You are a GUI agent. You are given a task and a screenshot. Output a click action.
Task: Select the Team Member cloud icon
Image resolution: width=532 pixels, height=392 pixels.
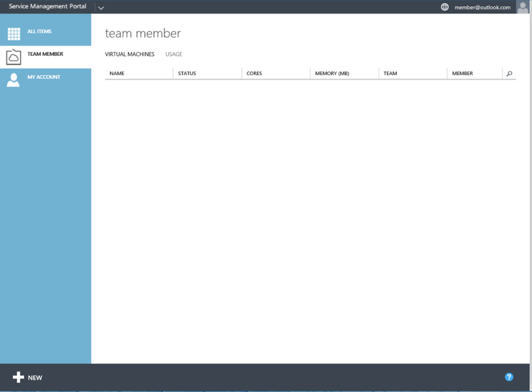(x=14, y=57)
